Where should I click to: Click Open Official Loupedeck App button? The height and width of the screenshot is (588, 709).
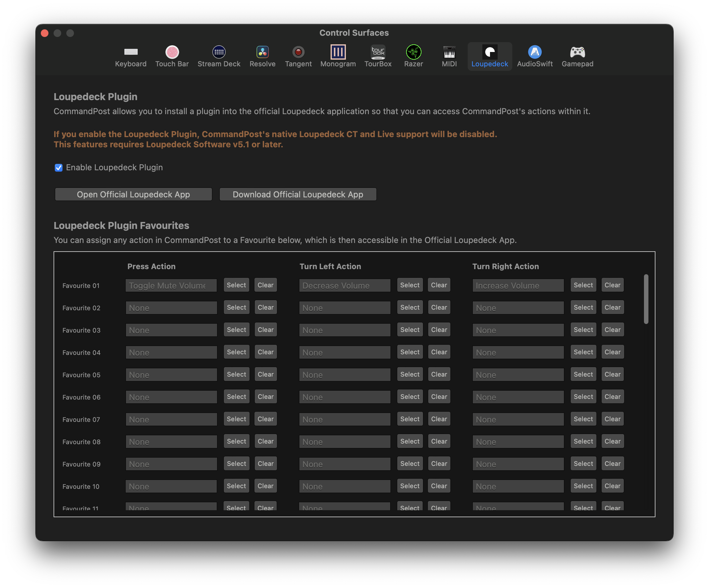click(133, 195)
